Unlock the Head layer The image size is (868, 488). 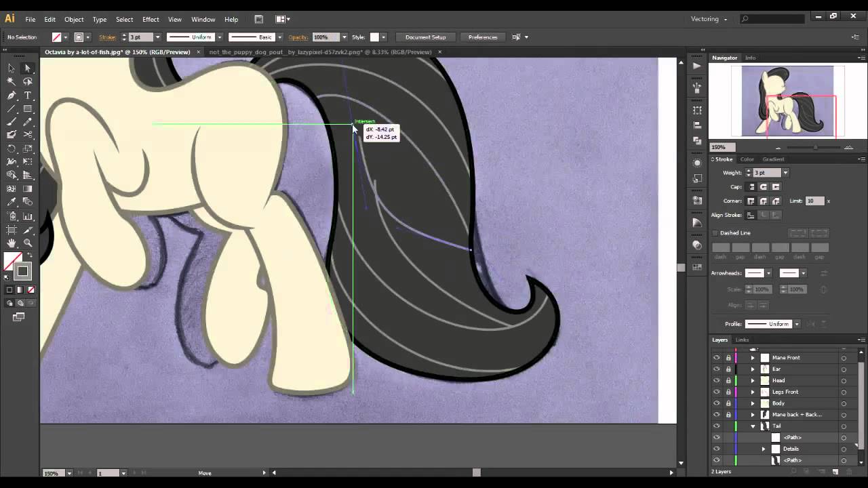click(728, 380)
